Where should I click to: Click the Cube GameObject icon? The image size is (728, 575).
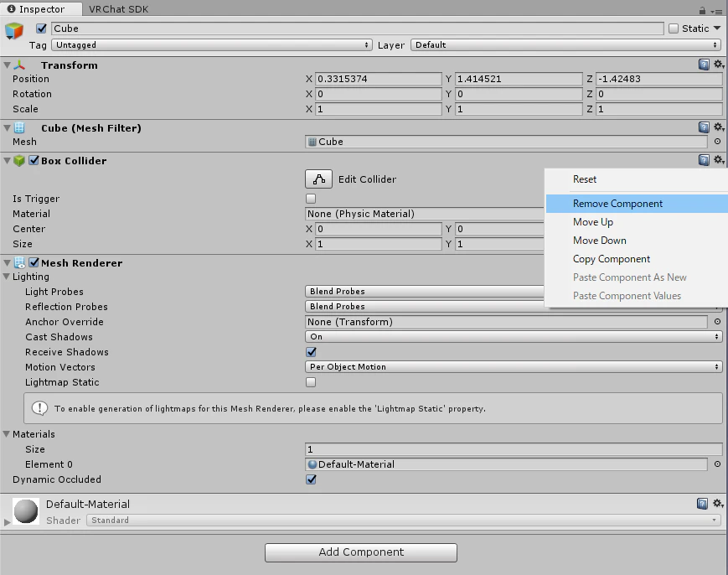pyautogui.click(x=14, y=31)
